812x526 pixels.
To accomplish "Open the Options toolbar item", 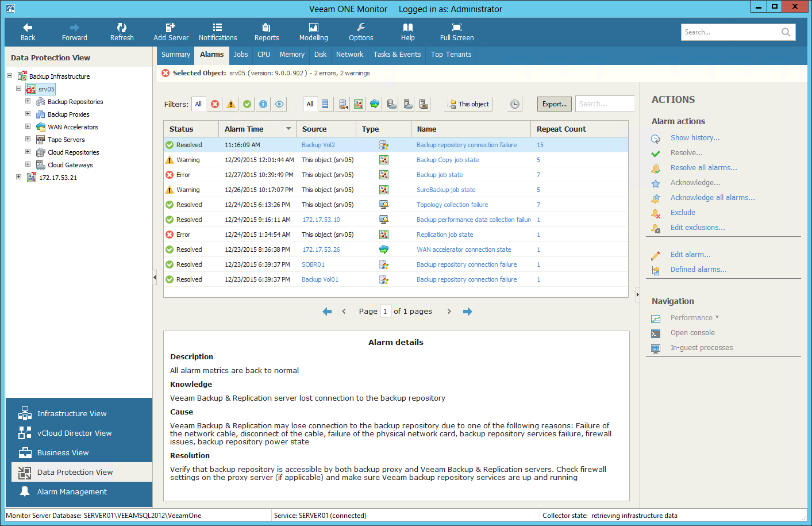I will pyautogui.click(x=361, y=32).
